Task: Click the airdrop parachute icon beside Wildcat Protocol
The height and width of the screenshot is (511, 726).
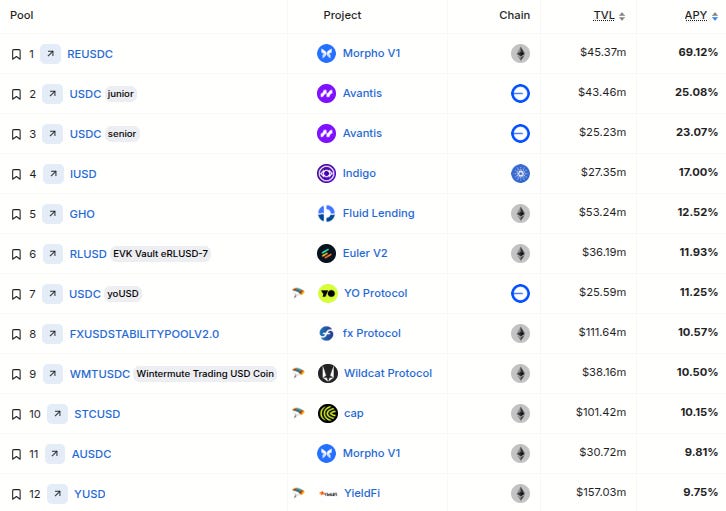Action: 298,373
